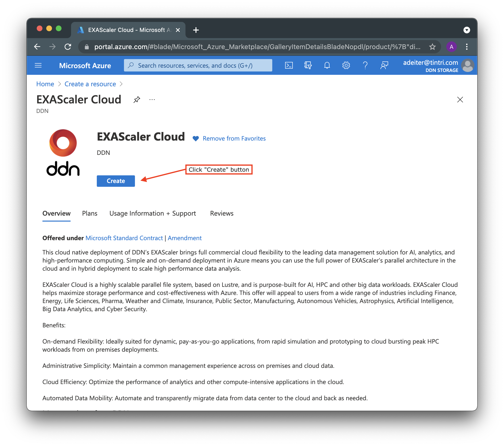This screenshot has height=446, width=504.
Task: Expand the tab search dropdown arrow
Action: [x=467, y=30]
